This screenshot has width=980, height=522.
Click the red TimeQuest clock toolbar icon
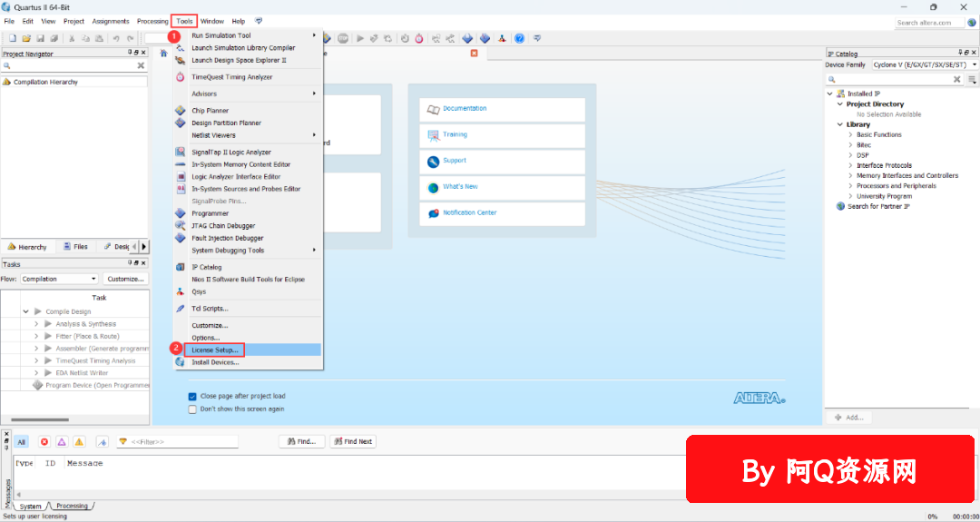pyautogui.click(x=418, y=38)
